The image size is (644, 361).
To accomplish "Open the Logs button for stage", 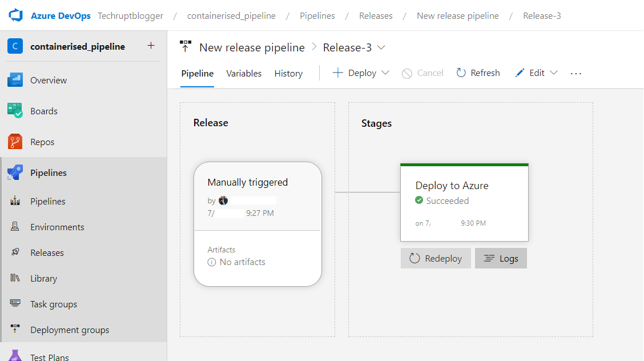I will (x=501, y=258).
